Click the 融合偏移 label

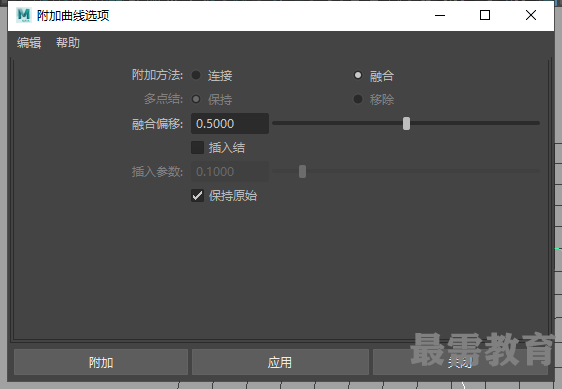tap(157, 124)
